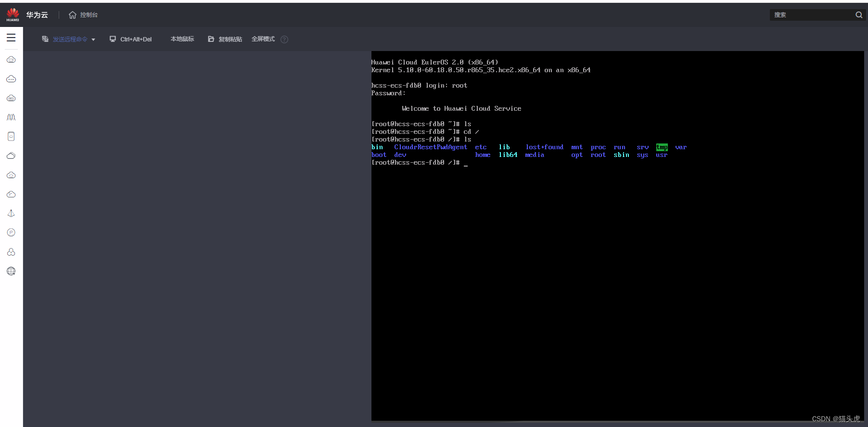Click the clipboard icon beside 复制粘贴
This screenshot has height=427, width=868.
(x=211, y=39)
